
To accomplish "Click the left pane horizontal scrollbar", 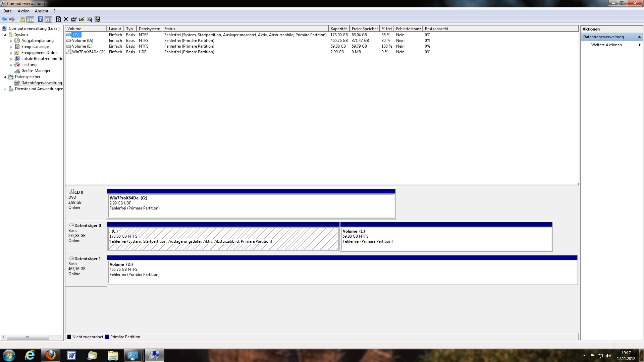I will point(28,337).
